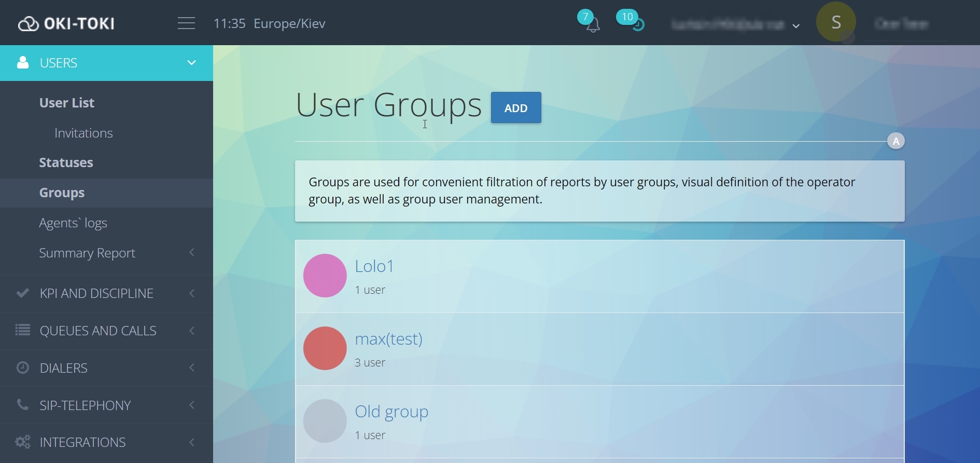This screenshot has width=980, height=463.
Task: Click the QUEUES AND CALLS list icon
Action: pos(23,330)
